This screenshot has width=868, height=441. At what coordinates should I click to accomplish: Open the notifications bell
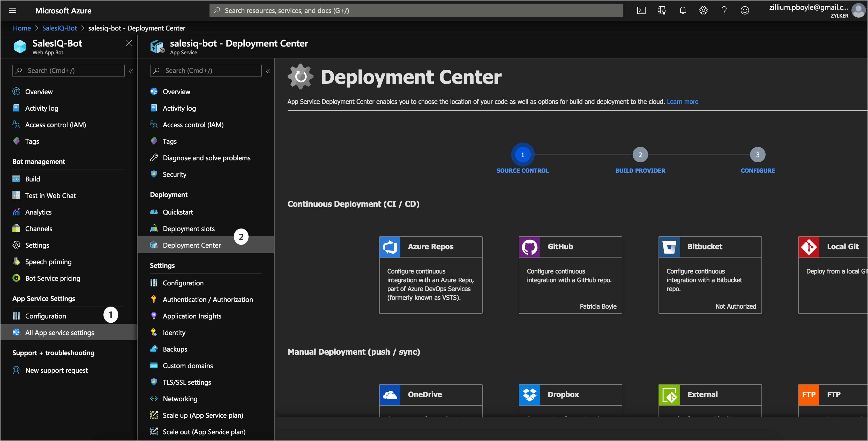pyautogui.click(x=683, y=10)
